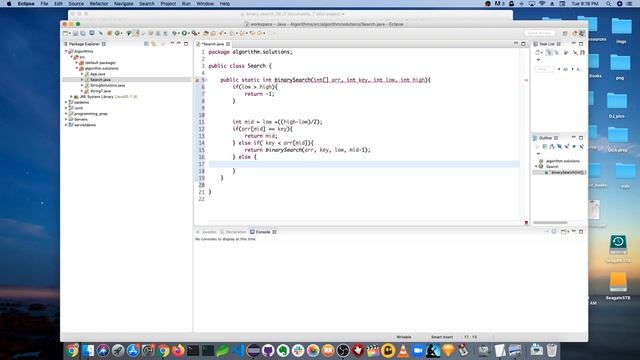Open the Project menu
Image resolution: width=640 pixels, height=360 pixels.
click(x=168, y=4)
